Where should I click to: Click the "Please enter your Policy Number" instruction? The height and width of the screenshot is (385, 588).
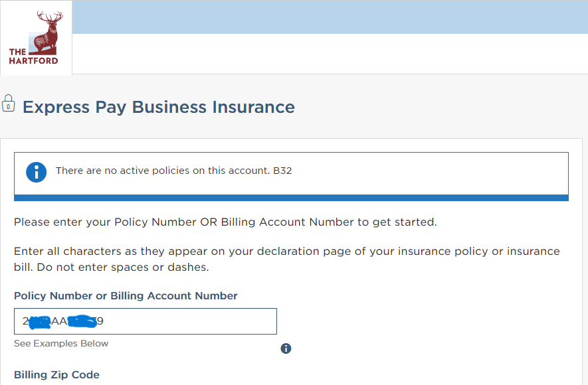coord(225,222)
